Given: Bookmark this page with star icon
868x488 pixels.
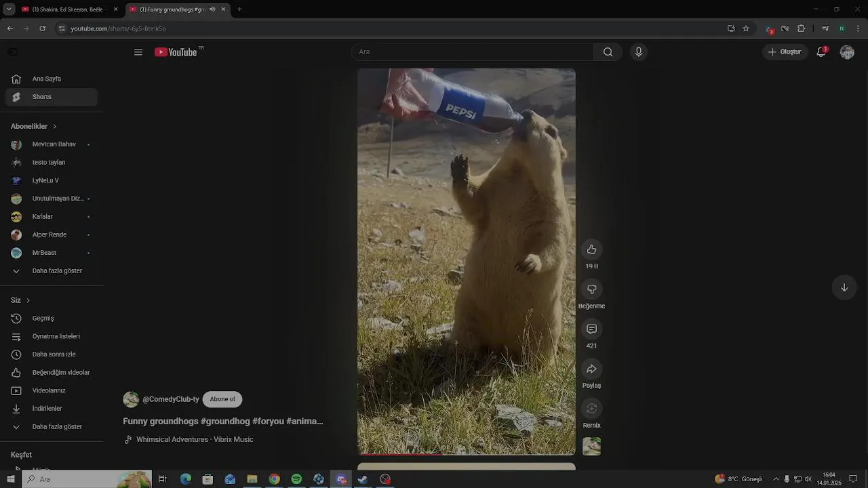Looking at the screenshot, I should pos(746,28).
